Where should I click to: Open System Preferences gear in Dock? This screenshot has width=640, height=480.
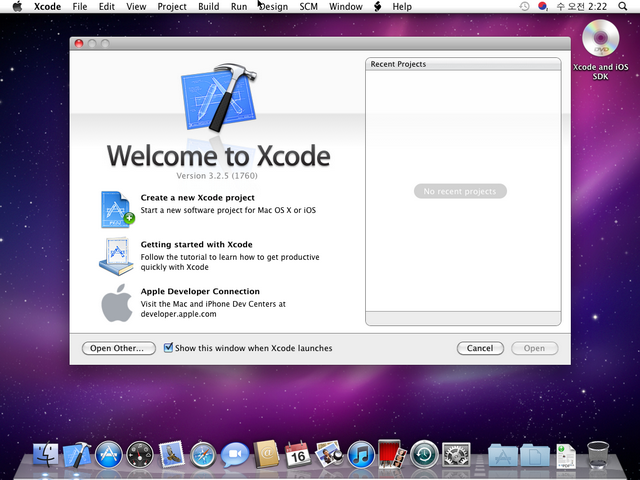click(456, 454)
